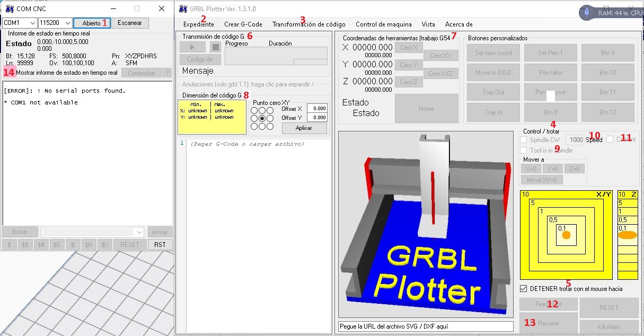Expand the Anulaciones overrides section
Viewport: 644px width, 336px height.
pyautogui.click(x=248, y=84)
